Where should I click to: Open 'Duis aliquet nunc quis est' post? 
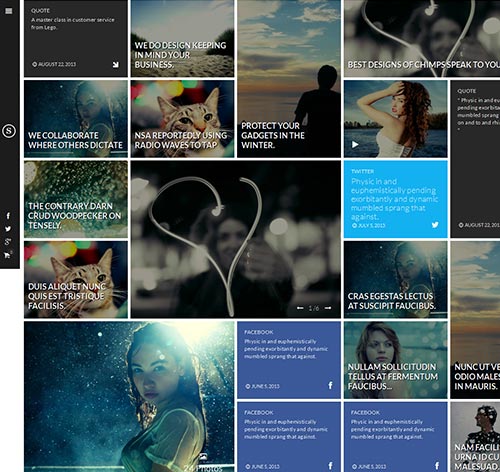[76, 280]
